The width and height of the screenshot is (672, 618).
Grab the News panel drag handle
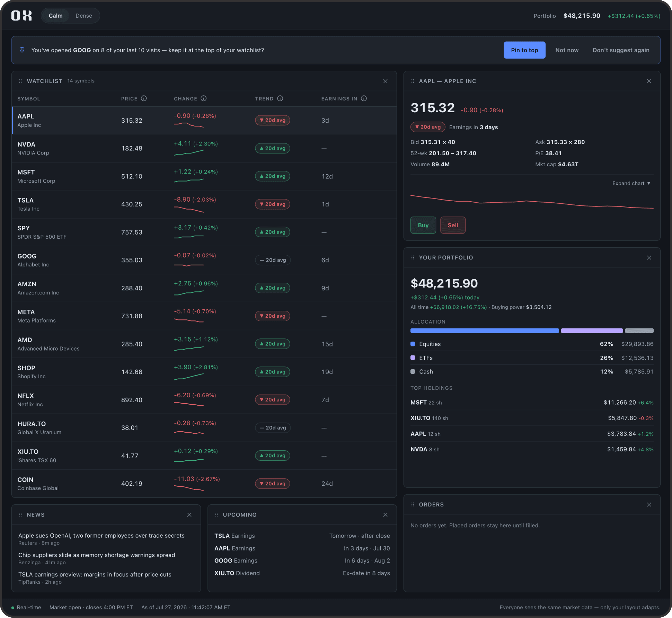pos(20,515)
